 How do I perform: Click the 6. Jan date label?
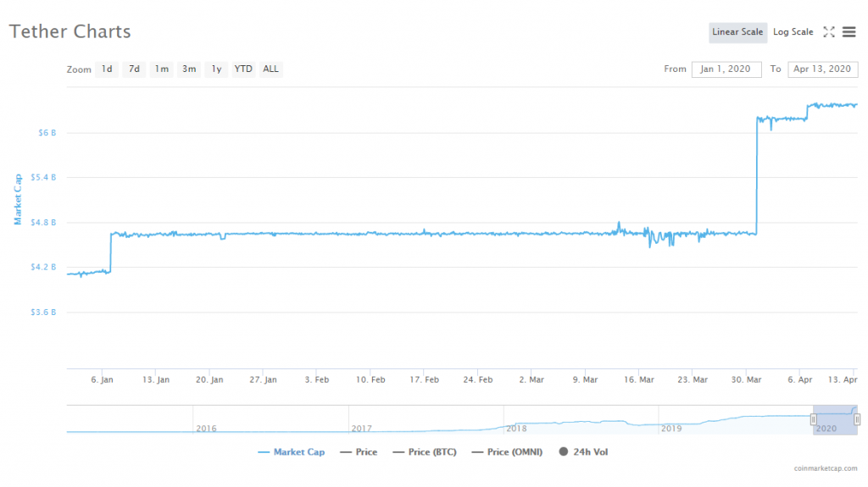pos(102,379)
